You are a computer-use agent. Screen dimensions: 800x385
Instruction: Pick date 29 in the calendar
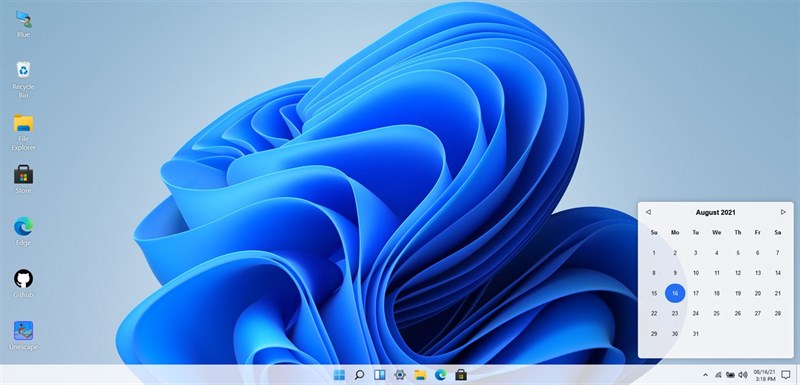click(x=654, y=334)
